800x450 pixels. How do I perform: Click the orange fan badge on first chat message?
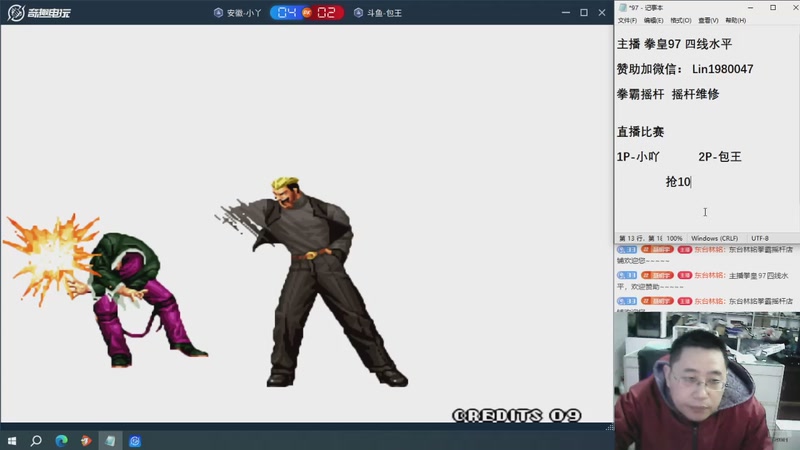tap(657, 249)
